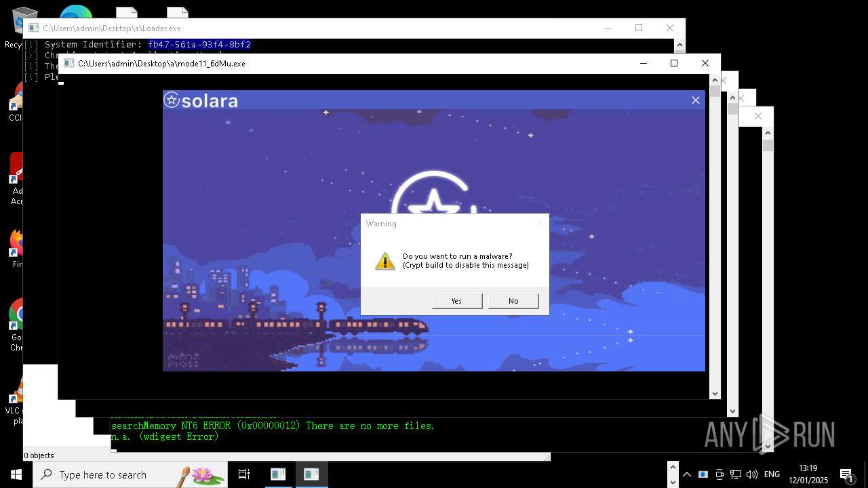
Task: Open the clock and calendar flyout
Action: pos(808,474)
